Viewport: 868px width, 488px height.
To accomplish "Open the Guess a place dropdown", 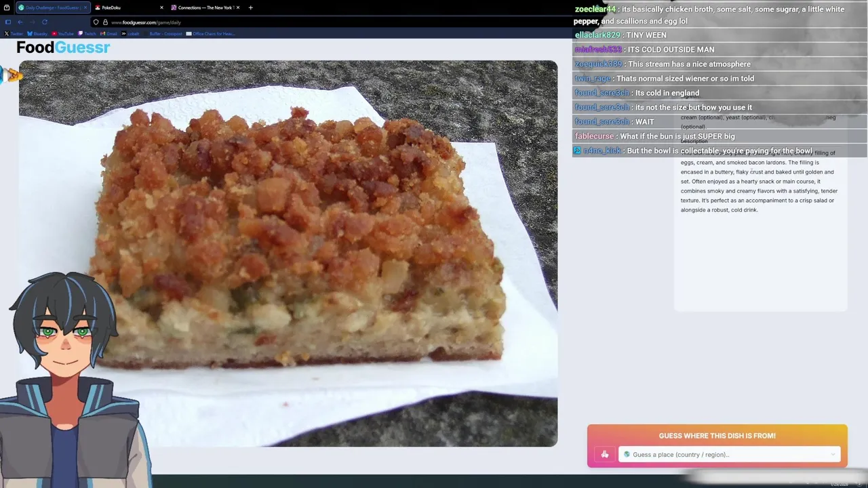I will tap(729, 454).
